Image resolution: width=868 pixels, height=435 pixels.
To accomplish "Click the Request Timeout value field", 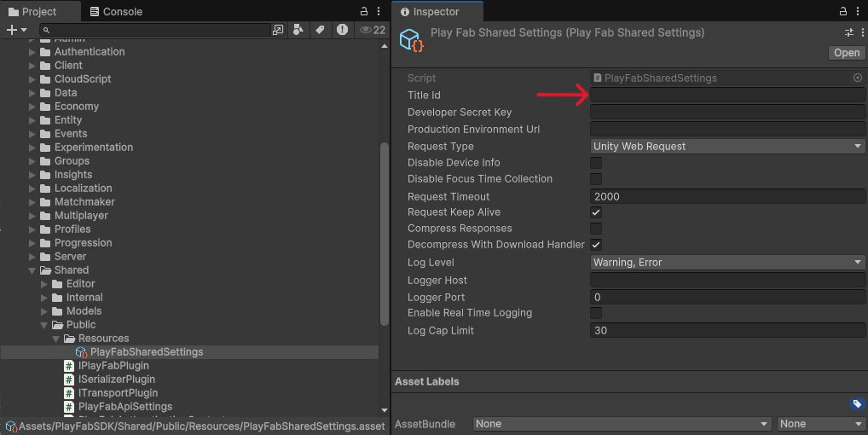I will (x=727, y=196).
